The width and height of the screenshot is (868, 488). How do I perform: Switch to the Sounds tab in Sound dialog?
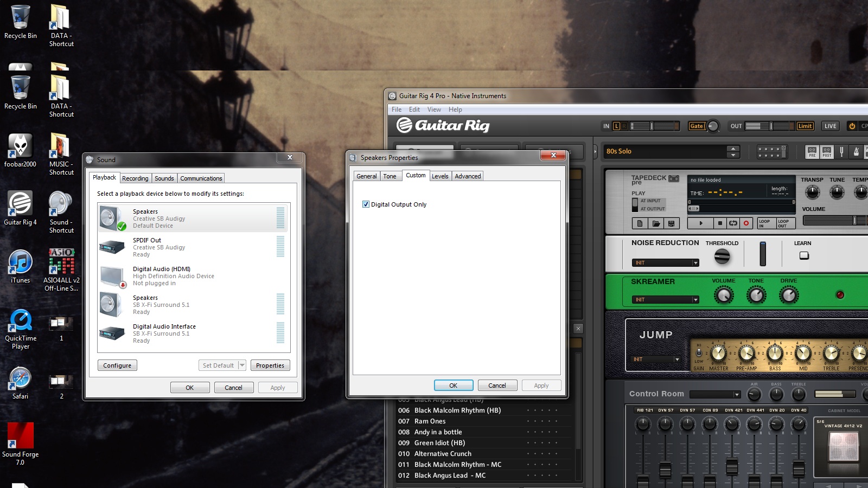tap(164, 178)
